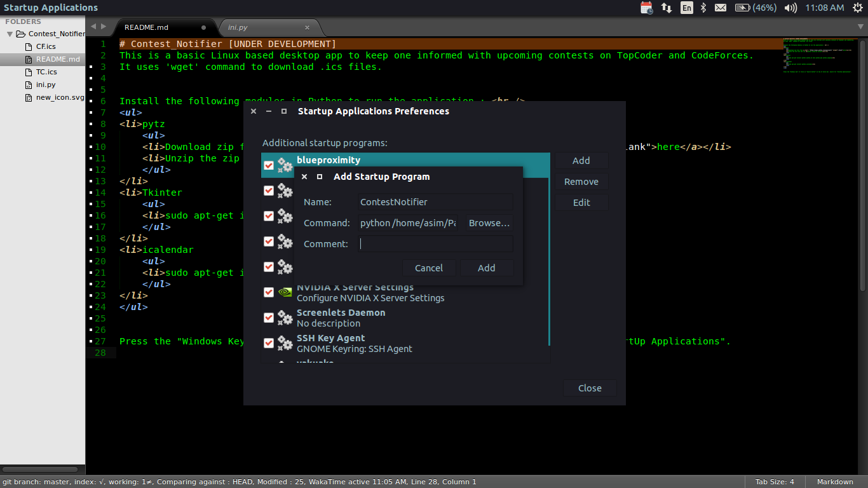Open the Bluetooth indicator menu
The height and width of the screenshot is (488, 868).
(x=703, y=8)
